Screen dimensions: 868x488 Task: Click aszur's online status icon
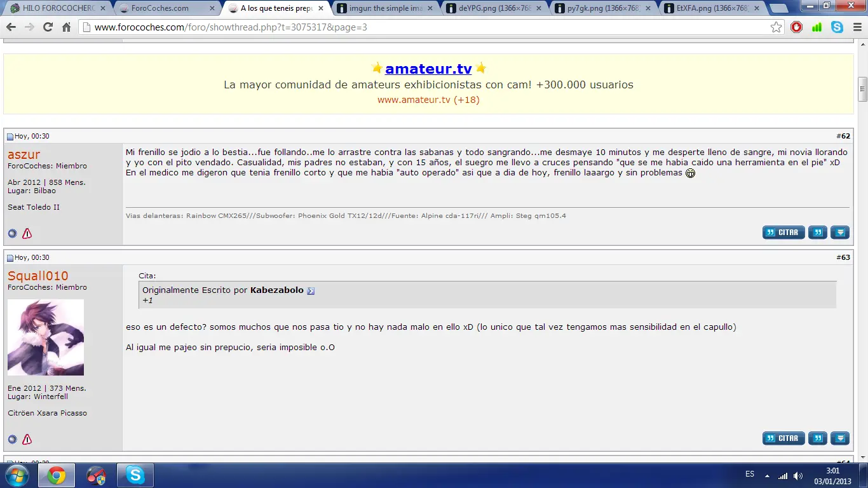pos(12,233)
